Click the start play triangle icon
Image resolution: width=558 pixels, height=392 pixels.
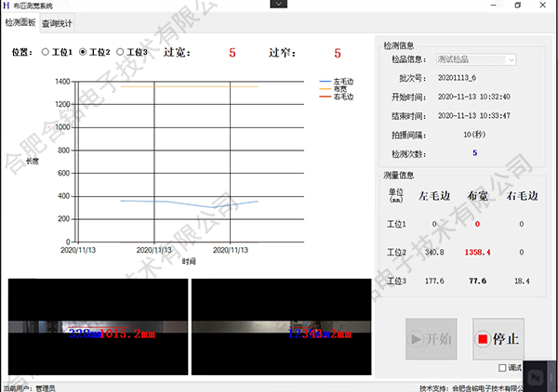coord(416,339)
